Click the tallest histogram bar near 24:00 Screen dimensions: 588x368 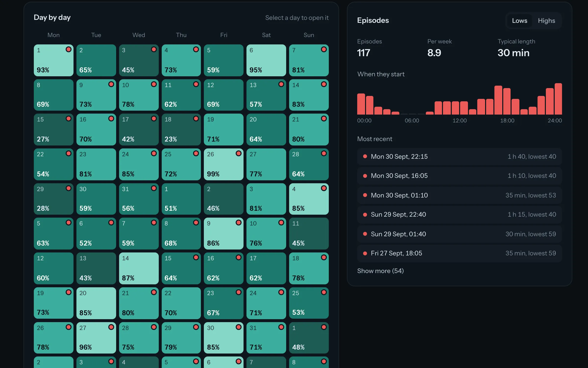pos(558,99)
